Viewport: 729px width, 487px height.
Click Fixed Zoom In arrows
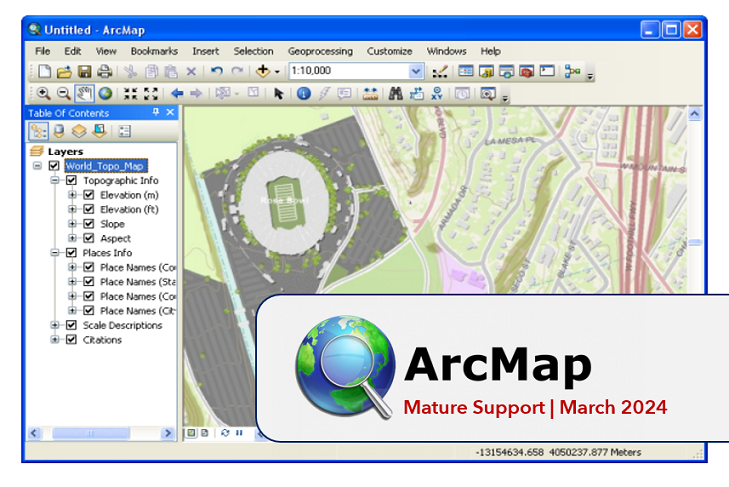[131, 93]
